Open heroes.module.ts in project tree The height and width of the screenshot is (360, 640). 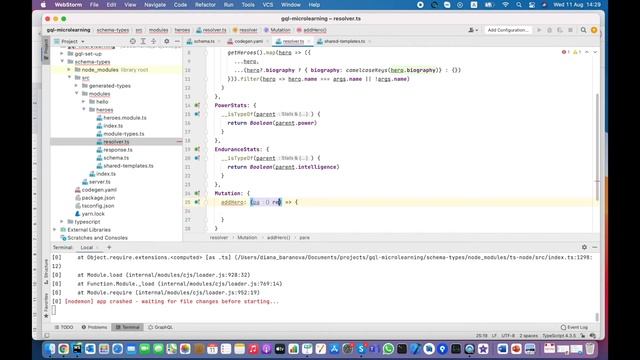125,118
